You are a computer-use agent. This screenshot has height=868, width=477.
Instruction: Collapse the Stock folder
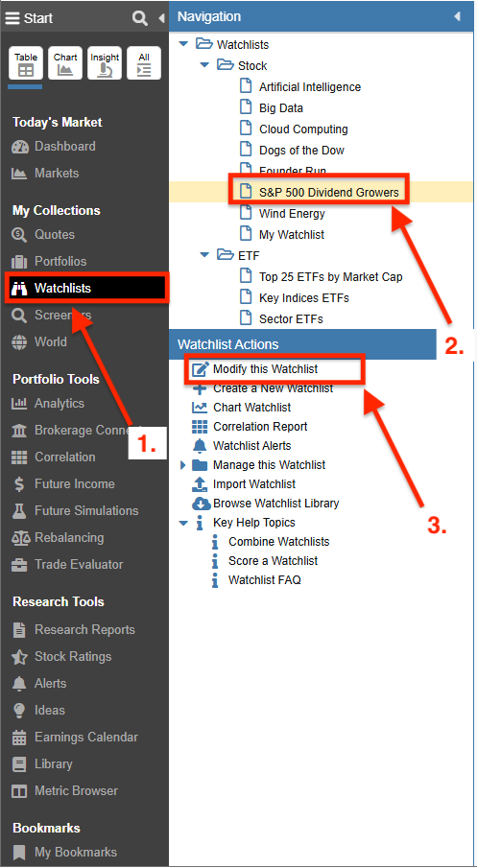[205, 66]
